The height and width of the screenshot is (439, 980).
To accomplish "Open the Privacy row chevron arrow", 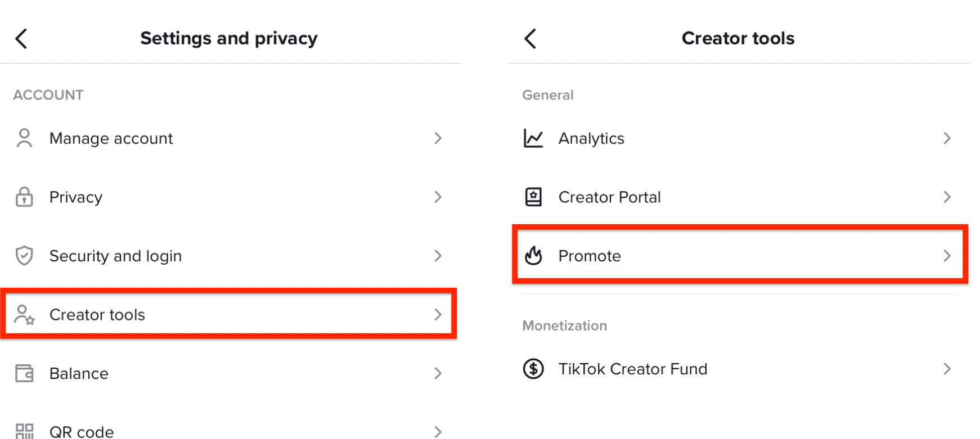I will point(438,197).
